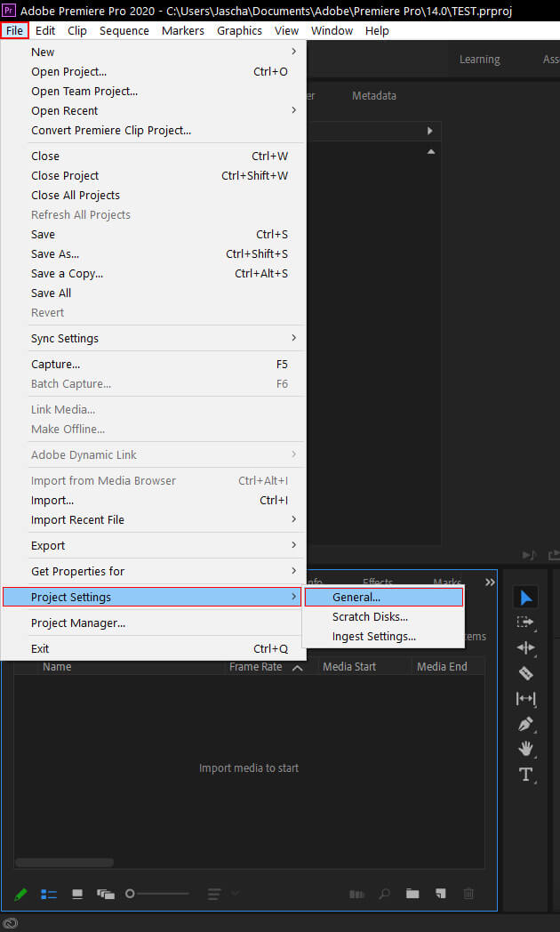
Task: Choose Exit from File menu
Action: point(153,649)
